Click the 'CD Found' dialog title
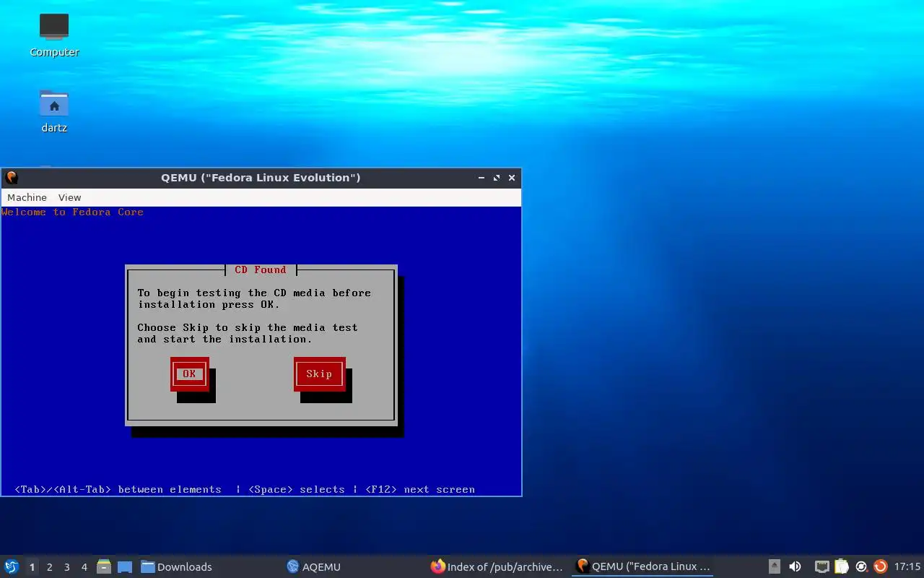This screenshot has height=578, width=924. point(261,269)
